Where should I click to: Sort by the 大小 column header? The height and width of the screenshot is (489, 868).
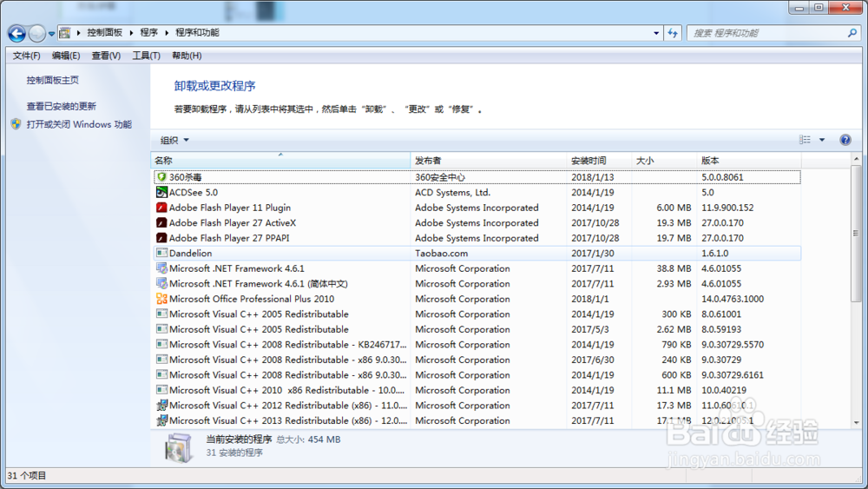point(664,161)
